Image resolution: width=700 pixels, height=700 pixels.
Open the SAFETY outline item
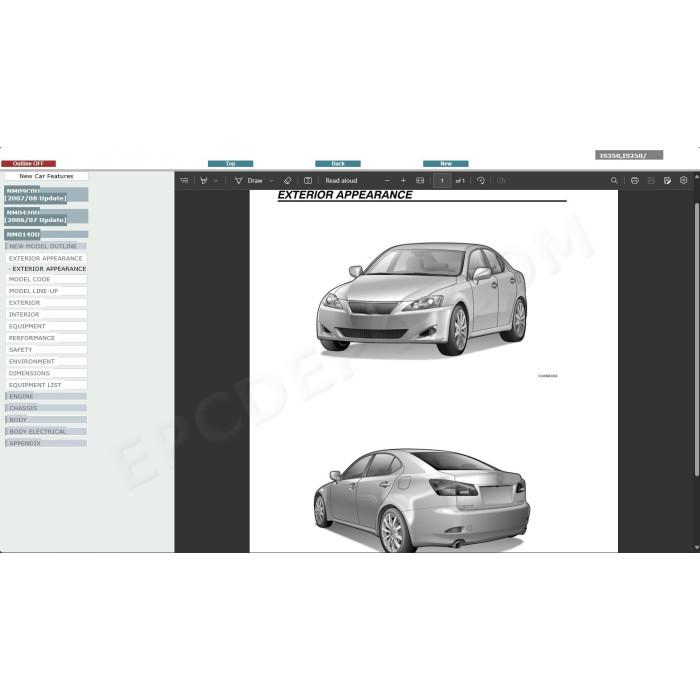[46, 350]
